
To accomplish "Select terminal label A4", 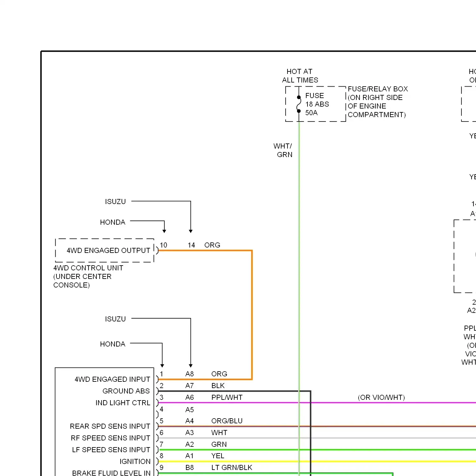I will [x=189, y=421].
